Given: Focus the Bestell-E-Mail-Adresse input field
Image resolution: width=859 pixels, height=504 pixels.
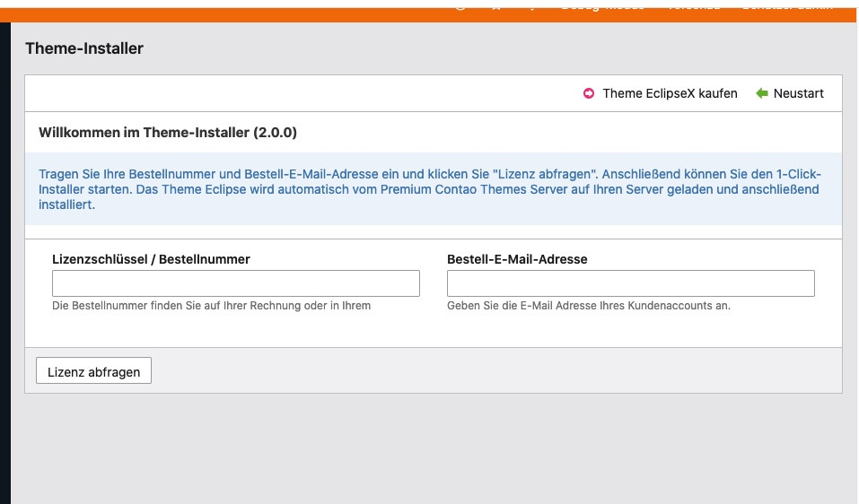Looking at the screenshot, I should 630,283.
